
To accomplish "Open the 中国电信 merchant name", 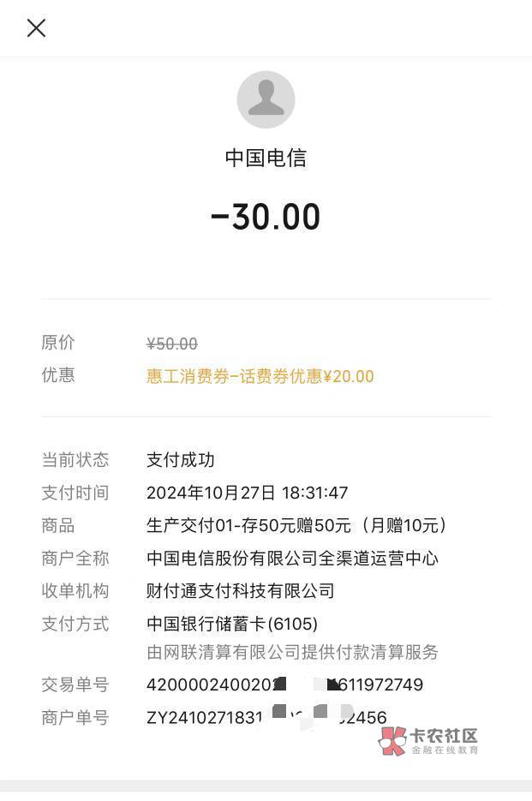I will (x=266, y=158).
